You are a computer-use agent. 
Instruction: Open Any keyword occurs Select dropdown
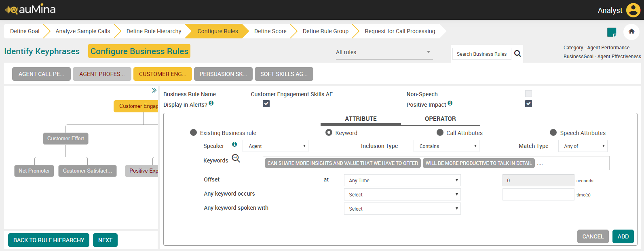tap(402, 194)
